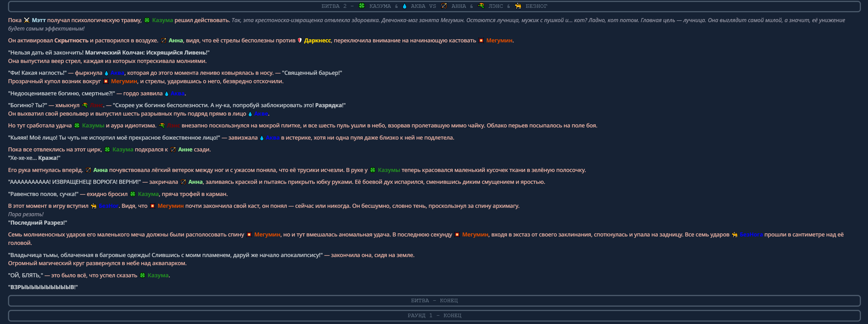Click the text 'Священный барьер!'
The height and width of the screenshot is (324, 868).
tap(312, 73)
